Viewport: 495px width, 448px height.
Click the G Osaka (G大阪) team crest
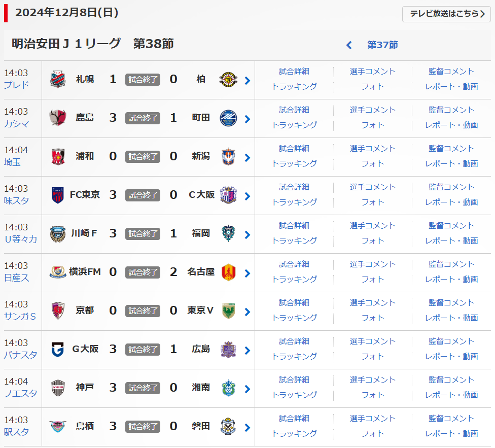(58, 350)
